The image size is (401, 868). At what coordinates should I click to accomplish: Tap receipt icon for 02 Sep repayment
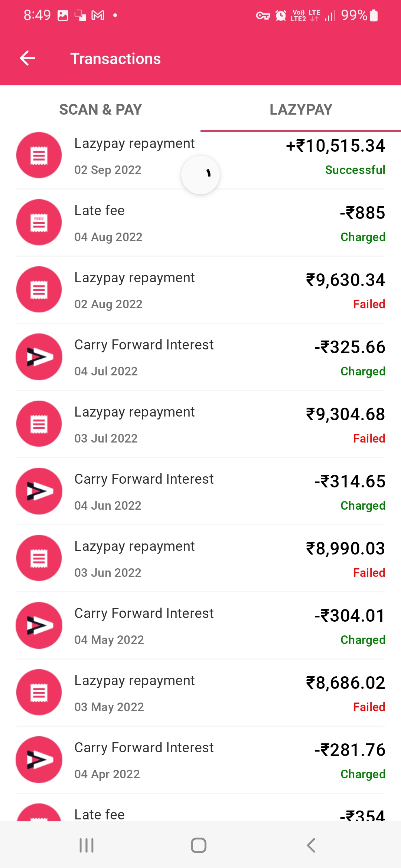(x=39, y=155)
